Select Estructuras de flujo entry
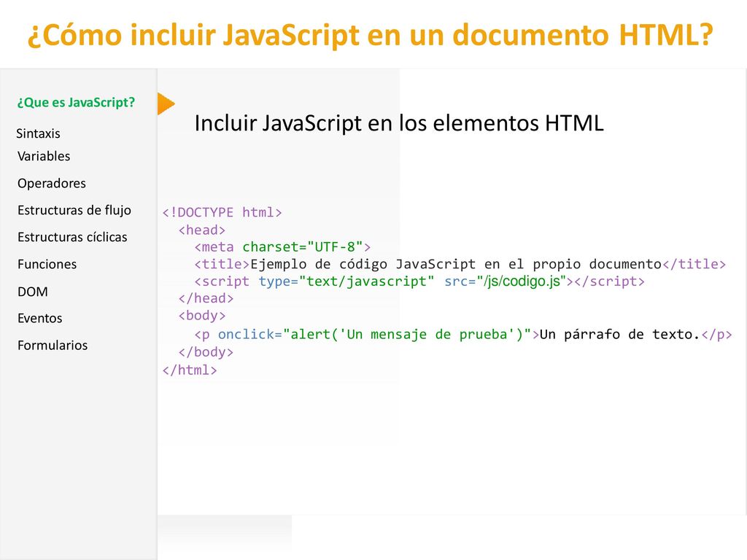Image resolution: width=747 pixels, height=560 pixels. (74, 210)
